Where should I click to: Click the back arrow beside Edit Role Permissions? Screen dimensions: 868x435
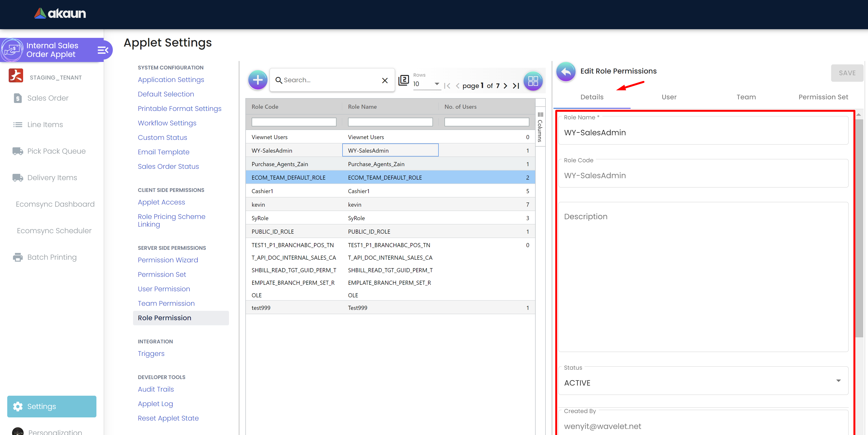coord(566,72)
